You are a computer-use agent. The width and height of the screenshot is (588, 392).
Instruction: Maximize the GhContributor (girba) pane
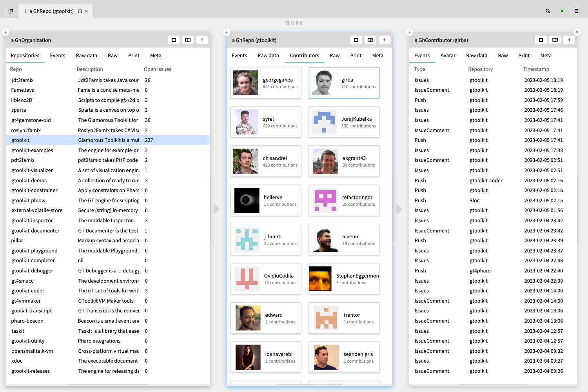click(x=541, y=40)
